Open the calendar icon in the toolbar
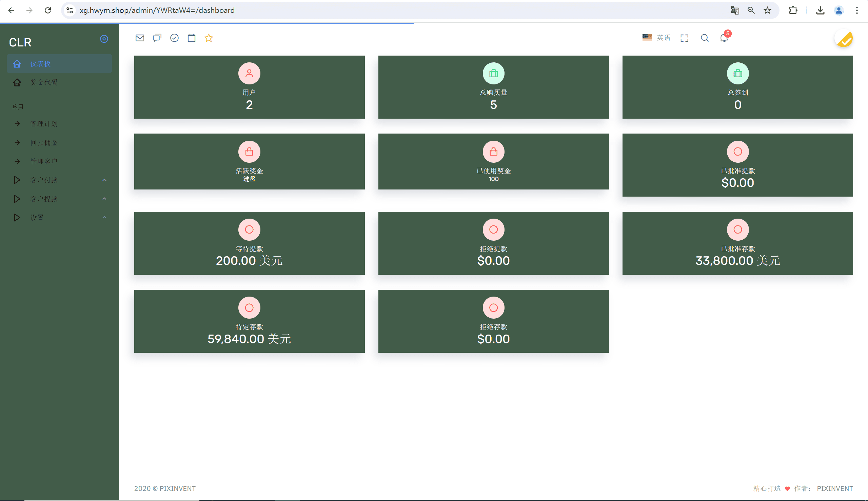The image size is (868, 501). tap(192, 38)
